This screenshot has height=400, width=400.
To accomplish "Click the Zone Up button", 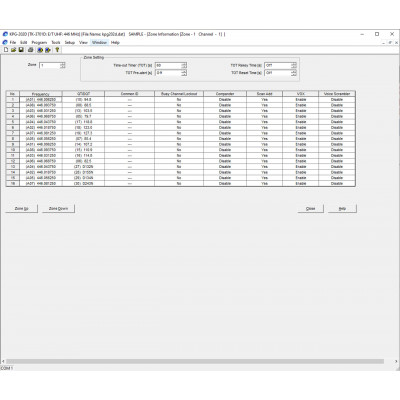I will click(22, 209).
